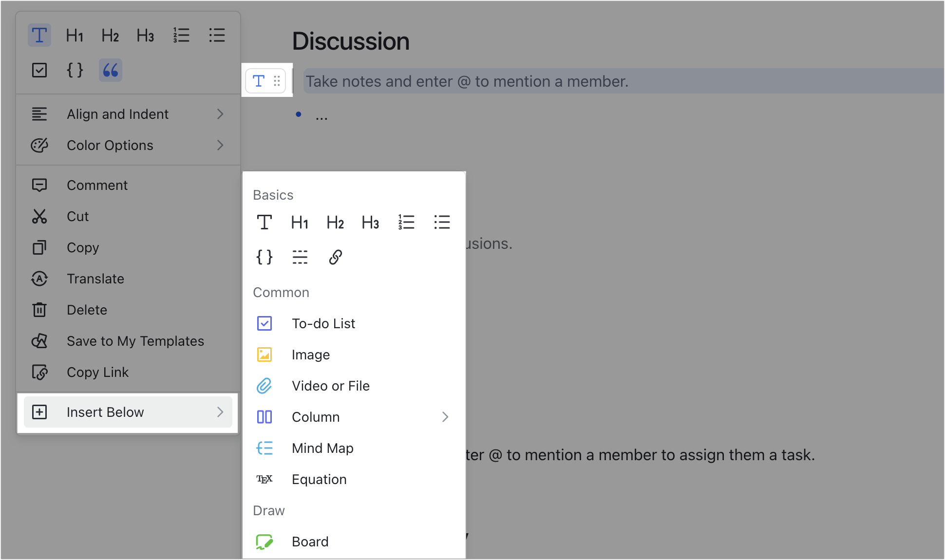Click the quote block icon in toolbar

(110, 69)
